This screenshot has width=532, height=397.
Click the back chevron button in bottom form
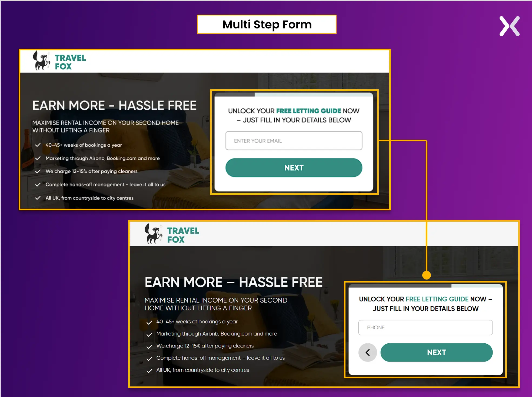click(x=368, y=352)
